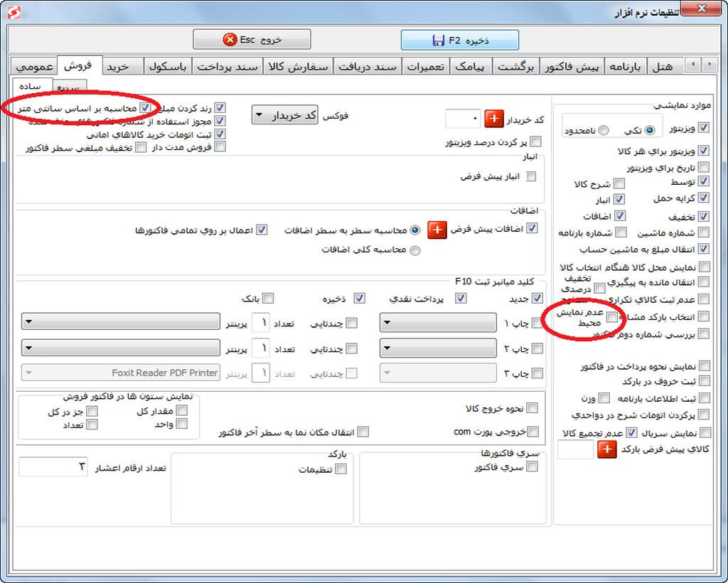Open the فروش tab
Image resolution: width=728 pixels, height=583 pixels.
pos(79,65)
